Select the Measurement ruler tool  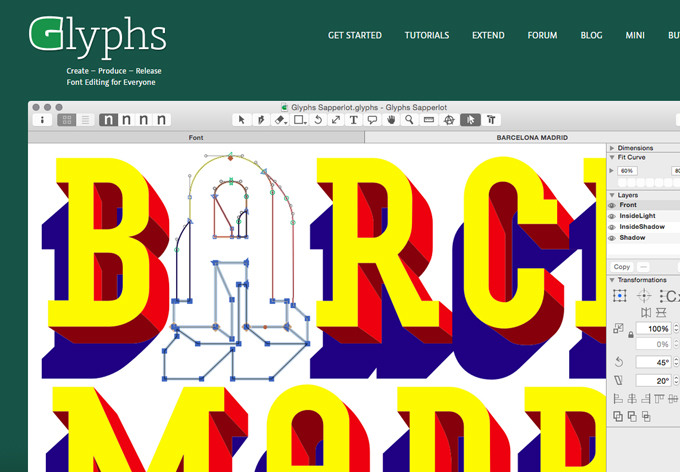click(x=429, y=120)
